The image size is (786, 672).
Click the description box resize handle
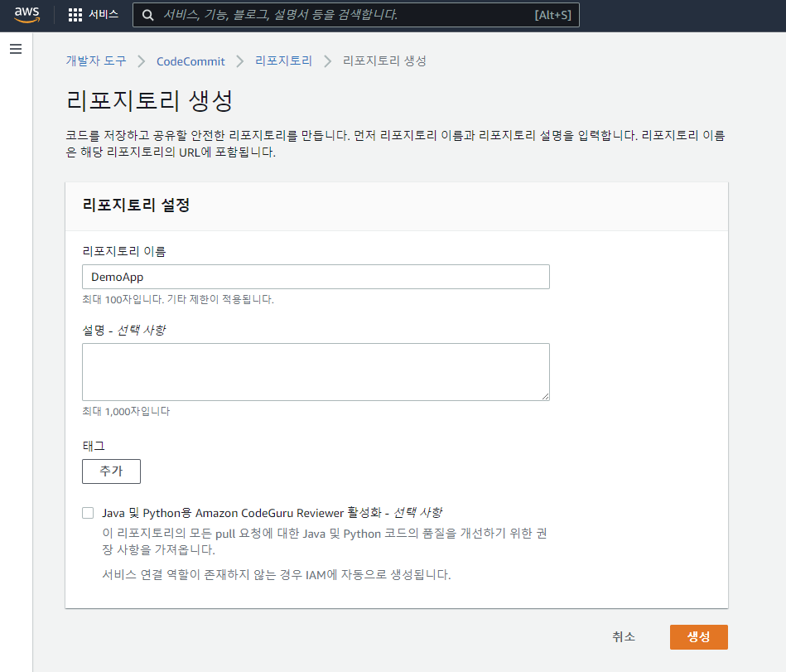point(545,396)
